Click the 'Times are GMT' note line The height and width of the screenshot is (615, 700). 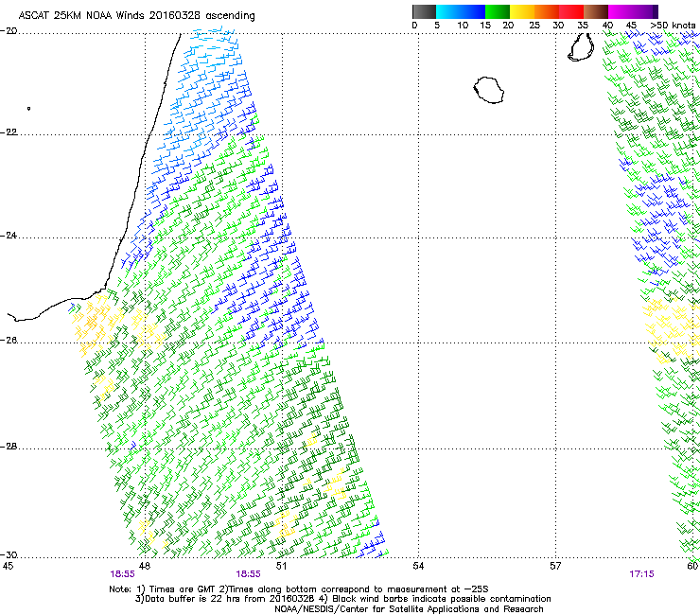tap(298, 589)
